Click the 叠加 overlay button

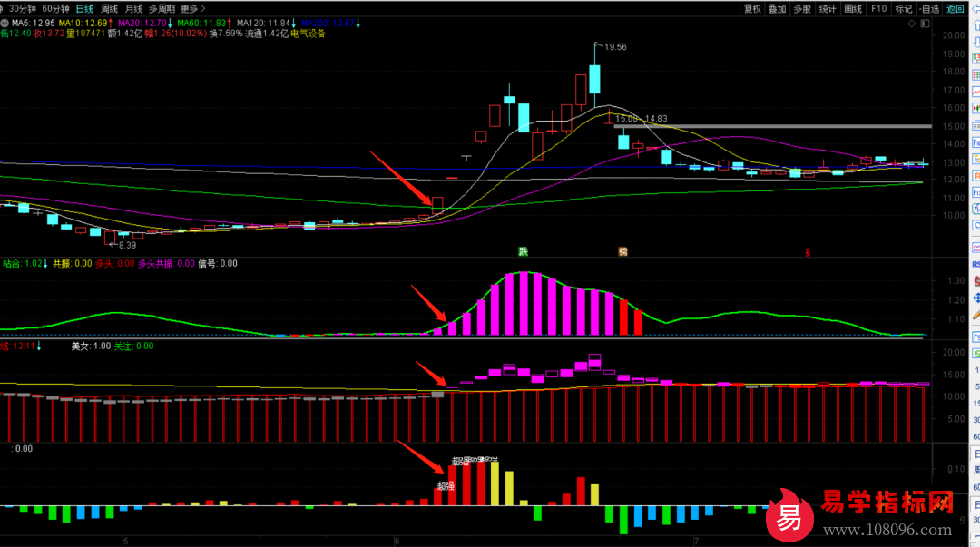click(777, 9)
